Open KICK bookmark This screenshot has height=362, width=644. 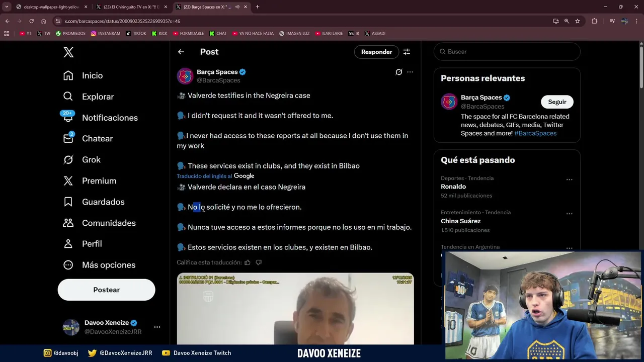pos(160,34)
